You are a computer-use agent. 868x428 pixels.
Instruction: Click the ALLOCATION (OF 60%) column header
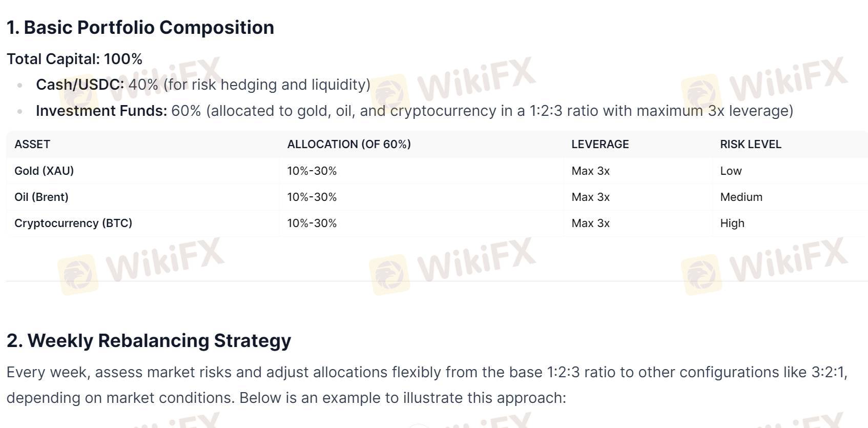[349, 145]
